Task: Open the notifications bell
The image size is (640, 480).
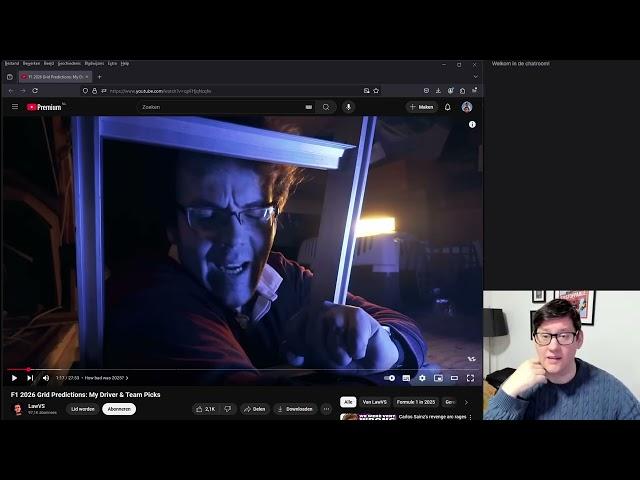Action: pyautogui.click(x=447, y=107)
